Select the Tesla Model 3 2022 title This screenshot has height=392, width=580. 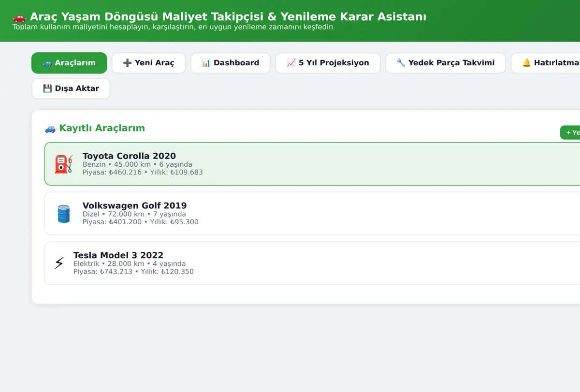pos(118,255)
